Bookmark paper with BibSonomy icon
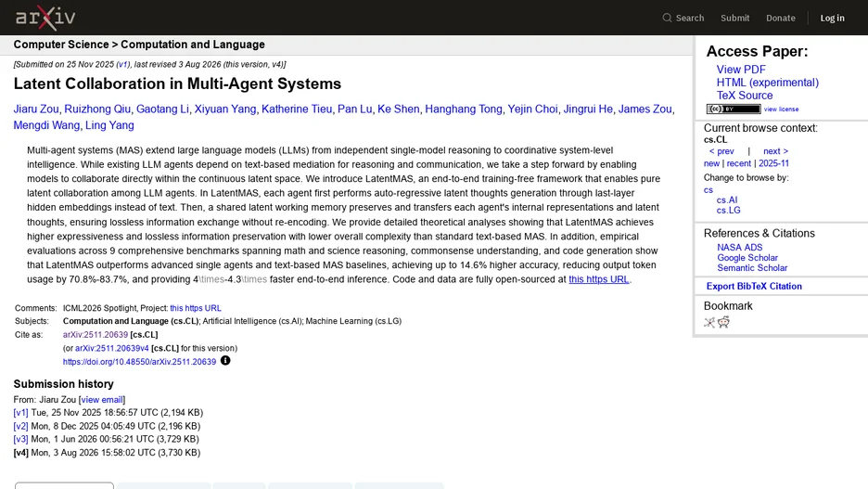Viewport: 868px width, 489px height. tap(709, 322)
